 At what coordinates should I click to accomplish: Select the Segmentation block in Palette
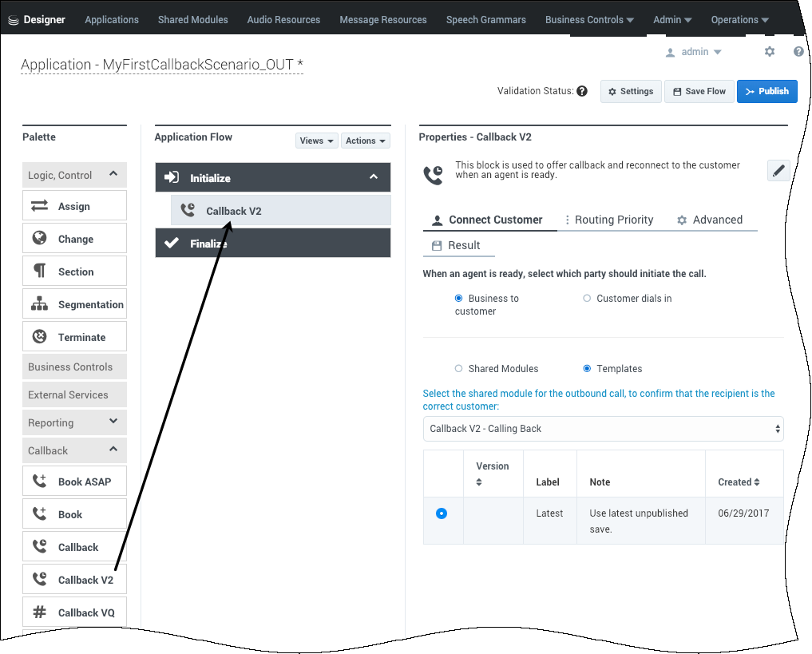[x=74, y=304]
